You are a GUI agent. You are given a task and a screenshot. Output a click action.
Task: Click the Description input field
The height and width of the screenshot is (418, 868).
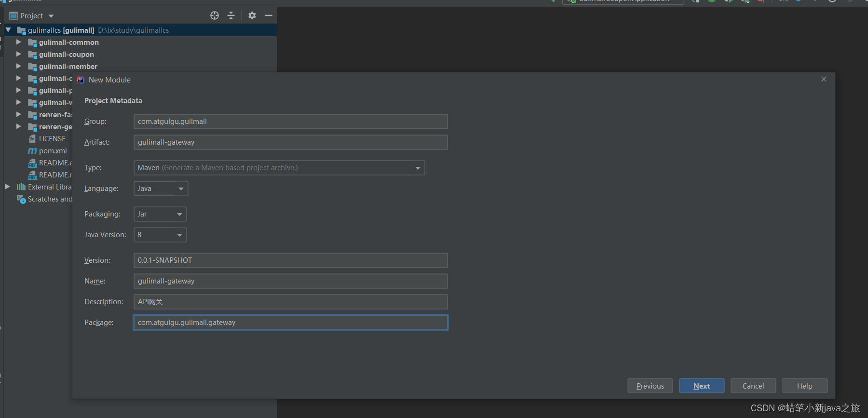[x=290, y=302]
